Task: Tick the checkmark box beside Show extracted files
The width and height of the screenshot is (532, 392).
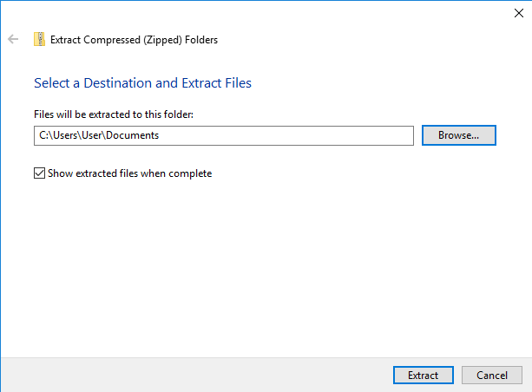Action: [x=39, y=173]
